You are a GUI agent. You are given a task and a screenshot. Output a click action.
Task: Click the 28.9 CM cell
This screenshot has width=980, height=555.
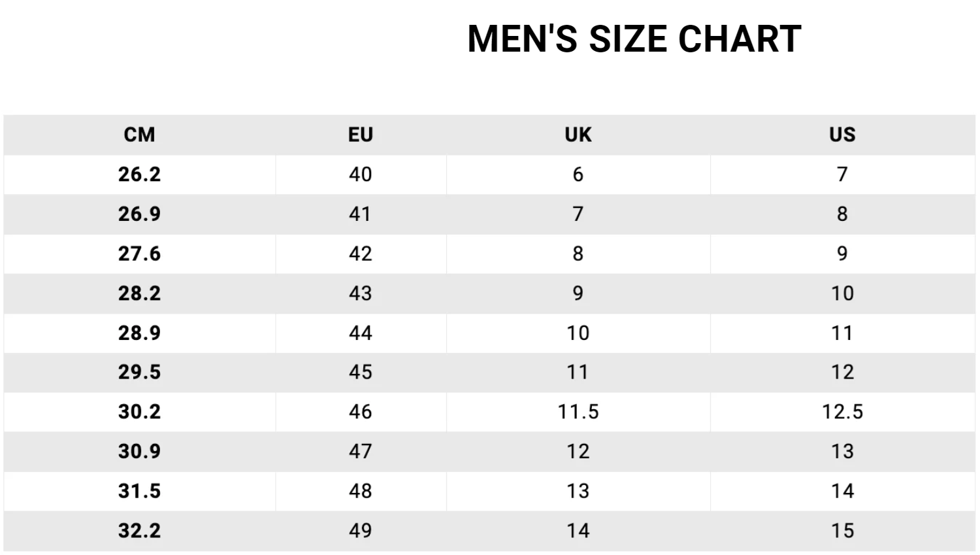140,333
